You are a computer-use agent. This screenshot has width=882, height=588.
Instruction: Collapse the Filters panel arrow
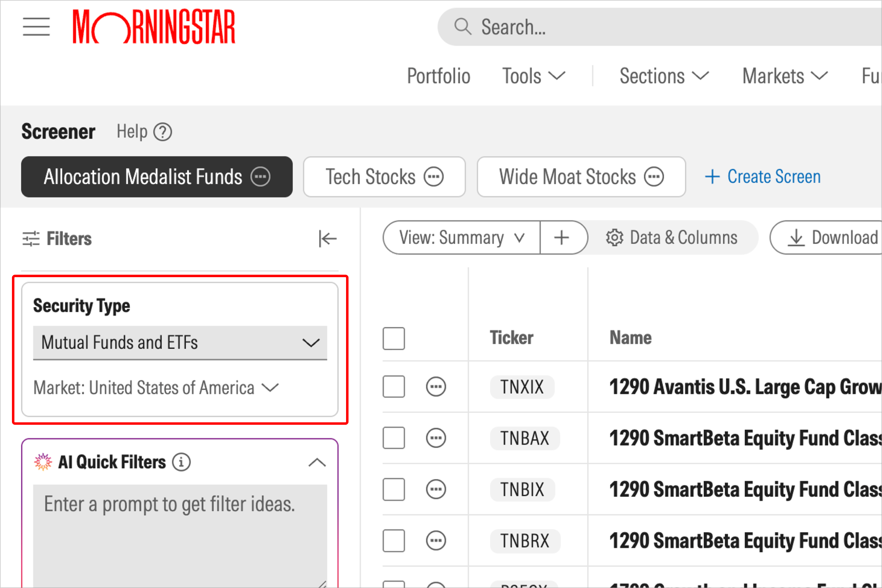(x=328, y=239)
